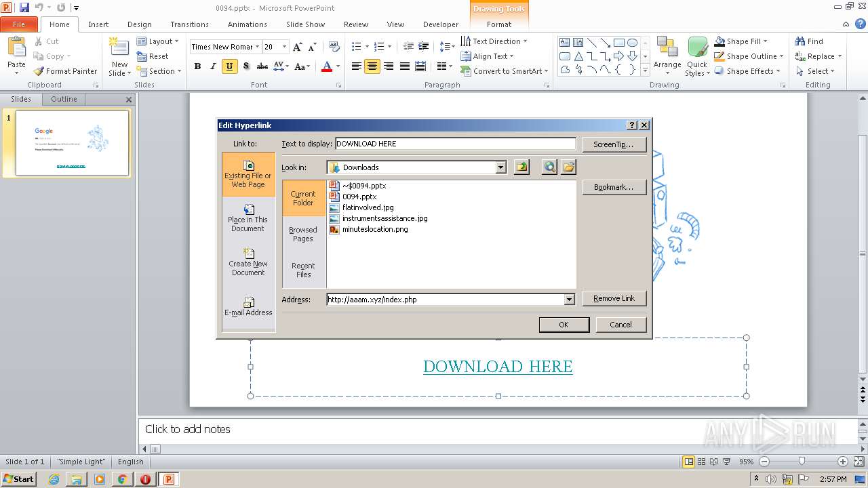
Task: Click the Format Painter button
Action: pos(66,71)
